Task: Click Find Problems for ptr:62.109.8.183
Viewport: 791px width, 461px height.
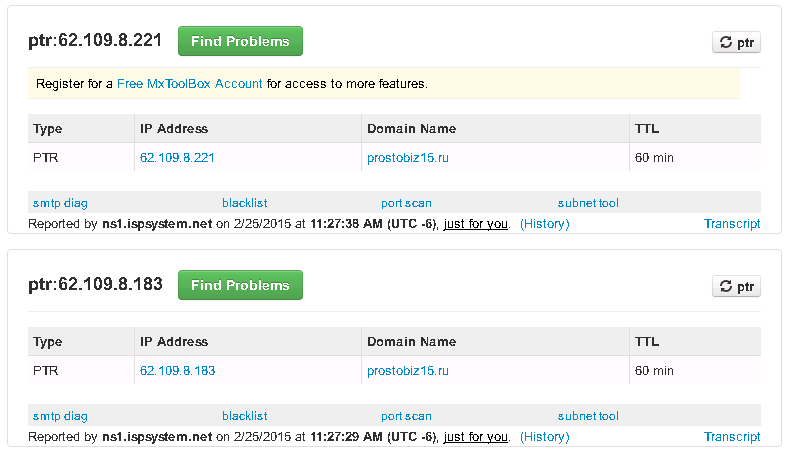Action: point(240,285)
